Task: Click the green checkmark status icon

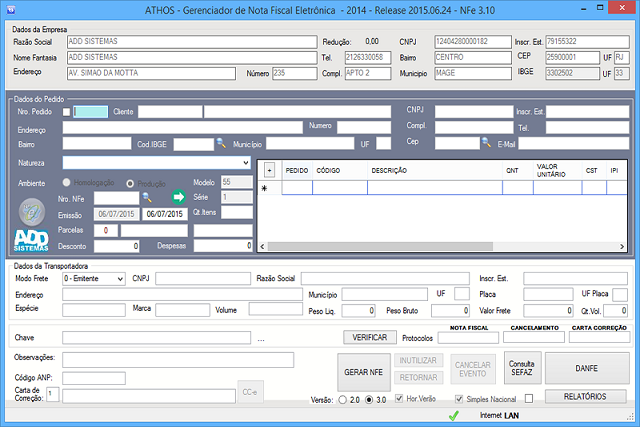Action: (453, 416)
